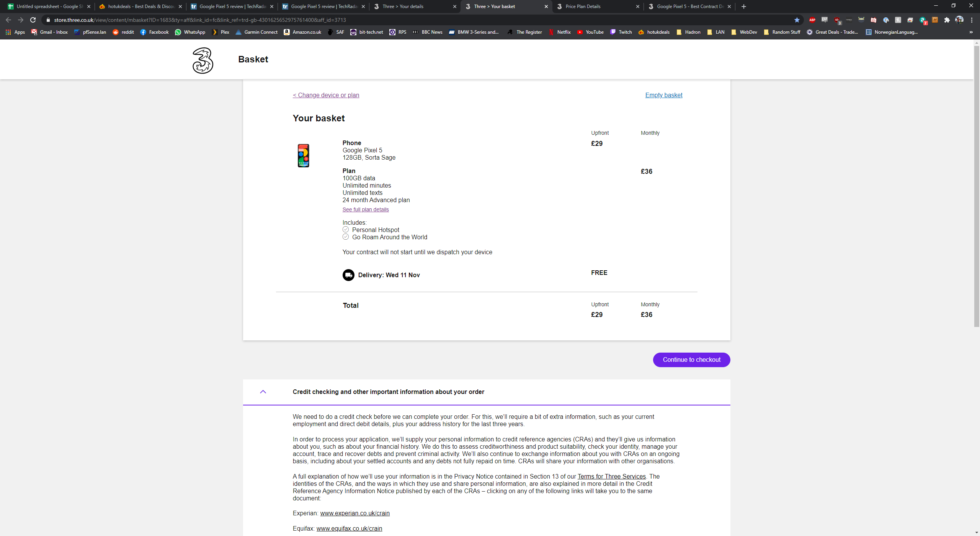
Task: Open Gmail - Inbox bookmark
Action: tap(50, 32)
